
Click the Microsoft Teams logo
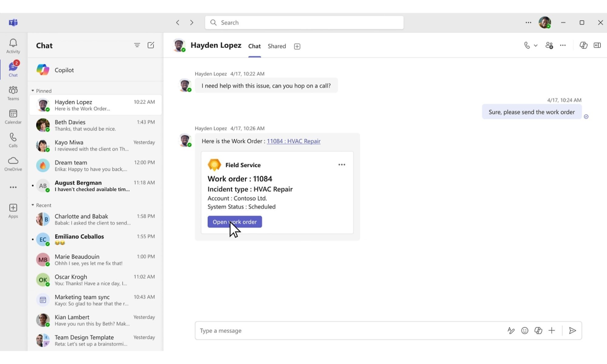[x=13, y=22]
